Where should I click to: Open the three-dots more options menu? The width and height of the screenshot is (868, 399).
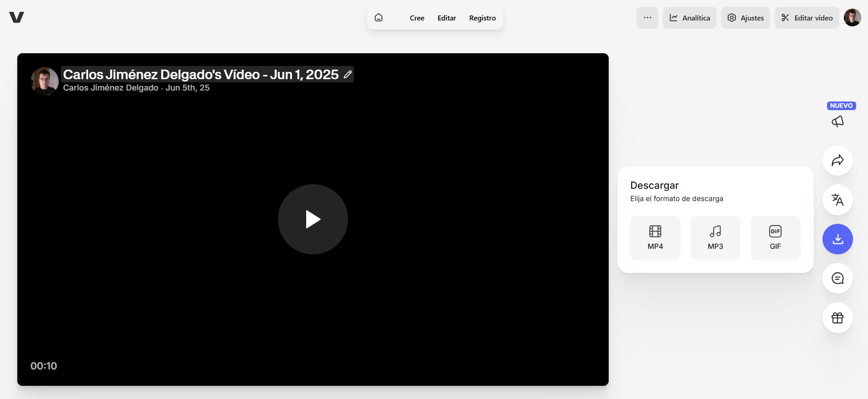[647, 18]
